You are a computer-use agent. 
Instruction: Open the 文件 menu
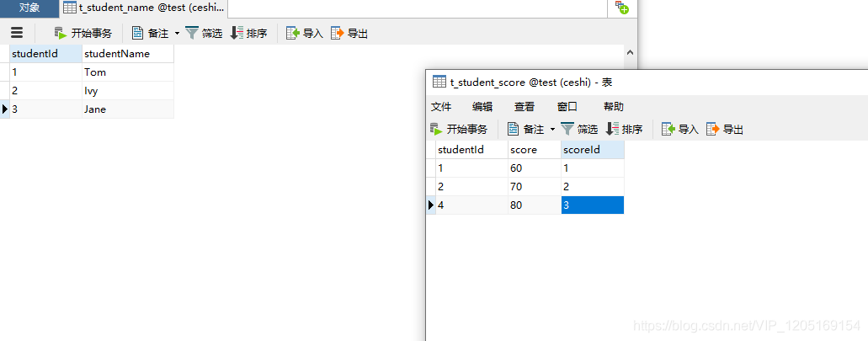click(441, 107)
